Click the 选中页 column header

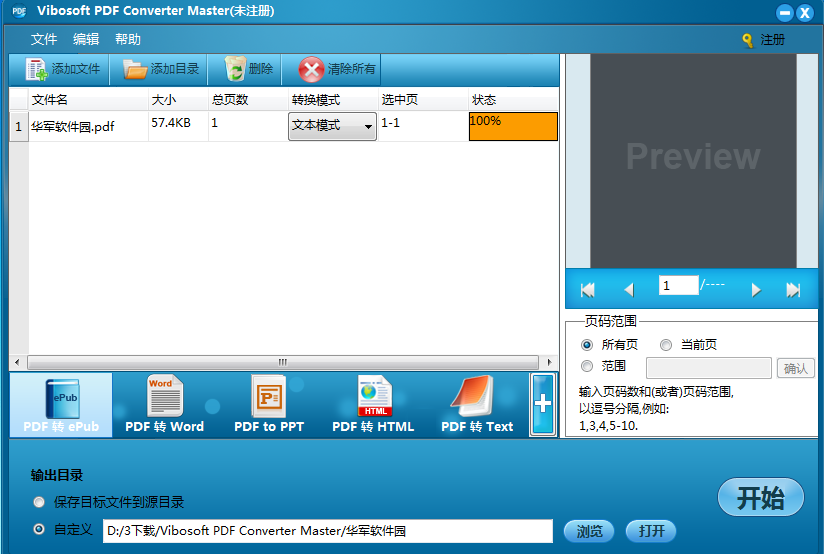click(423, 99)
